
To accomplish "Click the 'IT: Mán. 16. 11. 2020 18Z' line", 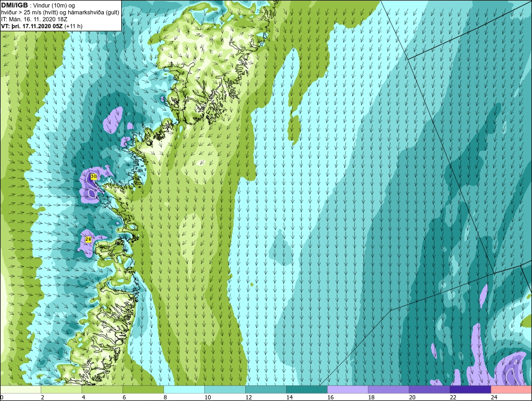I will tap(34, 19).
